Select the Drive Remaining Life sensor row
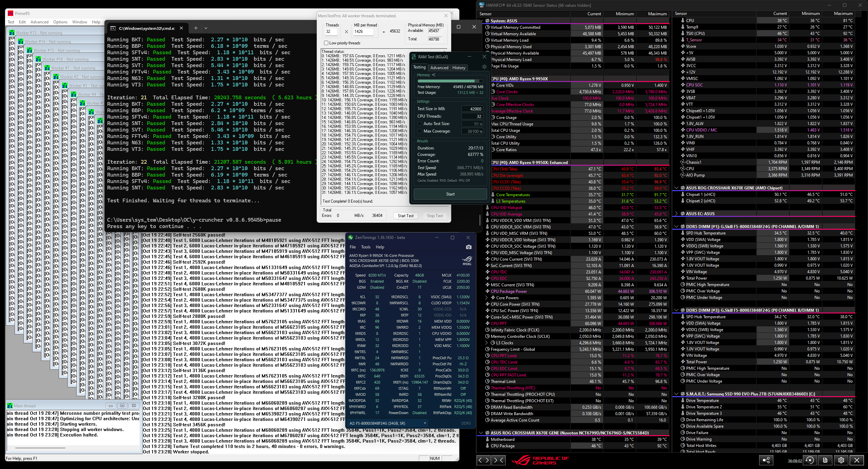Image resolution: width=868 pixels, height=469 pixels. 767,420
